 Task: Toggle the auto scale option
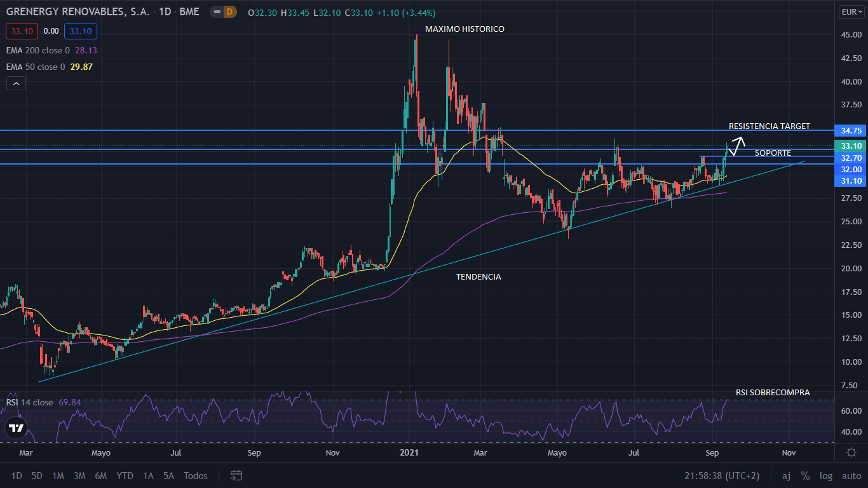pyautogui.click(x=851, y=475)
